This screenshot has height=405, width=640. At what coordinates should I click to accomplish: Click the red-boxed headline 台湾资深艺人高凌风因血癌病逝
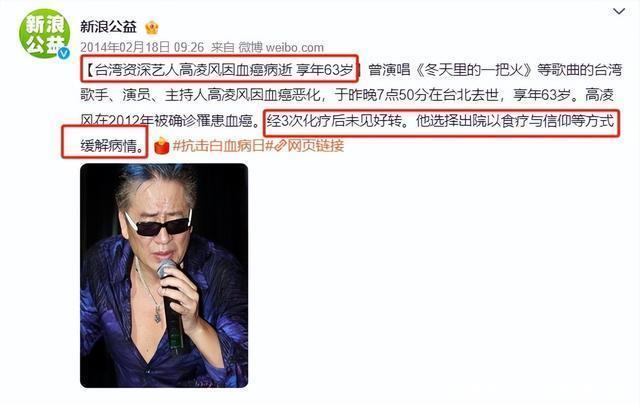point(193,70)
